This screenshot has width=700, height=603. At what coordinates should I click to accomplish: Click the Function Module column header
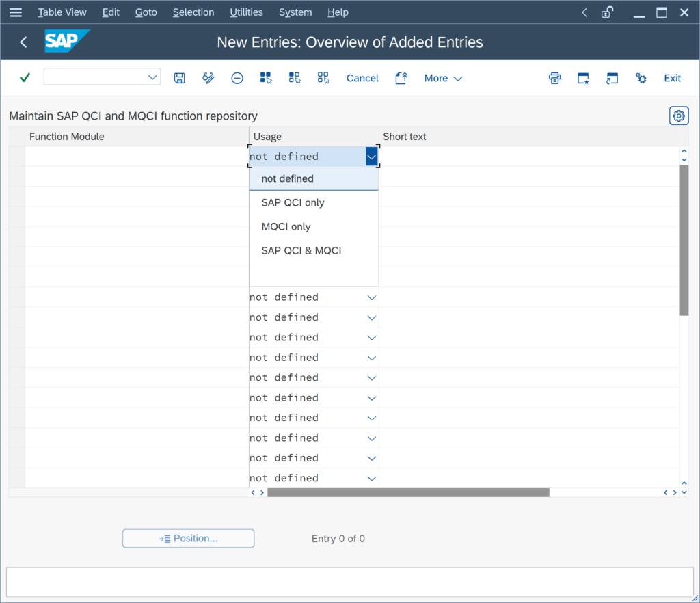click(137, 137)
